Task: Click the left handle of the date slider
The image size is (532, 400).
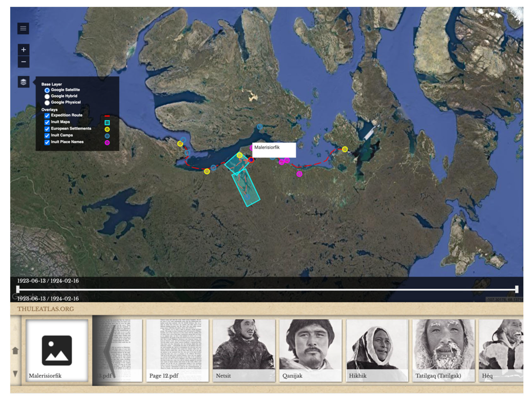Action: [x=18, y=289]
